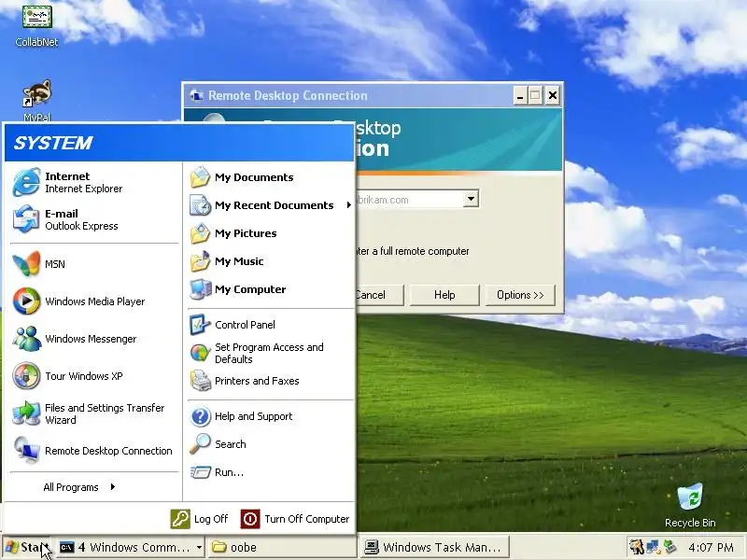Click the network computers tray icon

point(653,547)
